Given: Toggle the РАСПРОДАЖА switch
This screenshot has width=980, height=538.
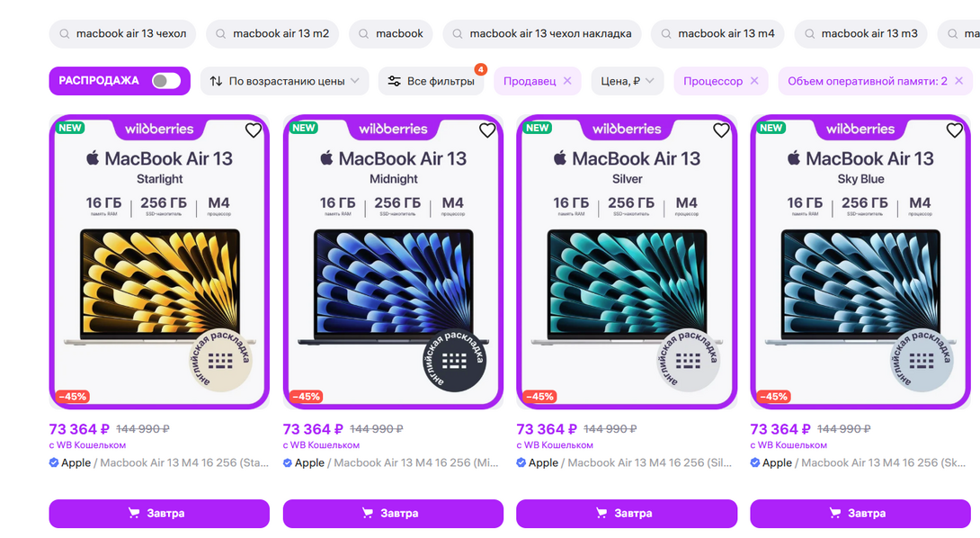Looking at the screenshot, I should point(166,81).
